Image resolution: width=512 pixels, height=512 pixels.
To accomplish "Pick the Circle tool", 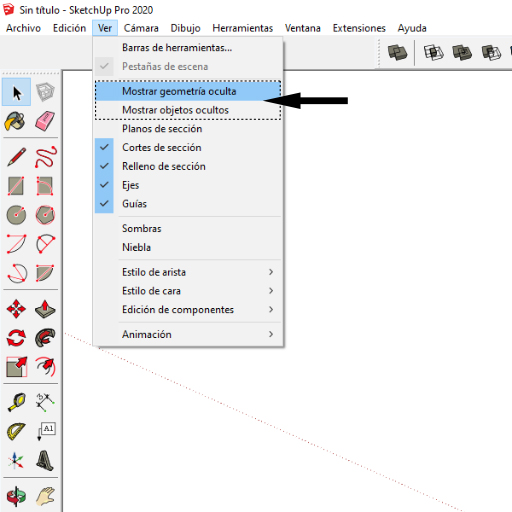I will pyautogui.click(x=16, y=215).
